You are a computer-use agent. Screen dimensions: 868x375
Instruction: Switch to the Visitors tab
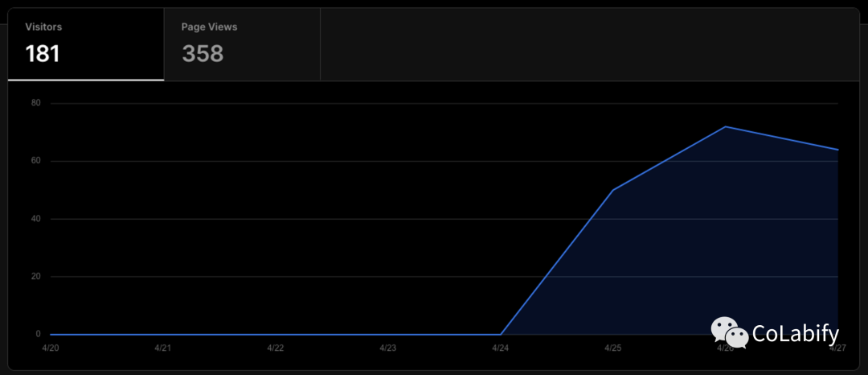pos(85,44)
